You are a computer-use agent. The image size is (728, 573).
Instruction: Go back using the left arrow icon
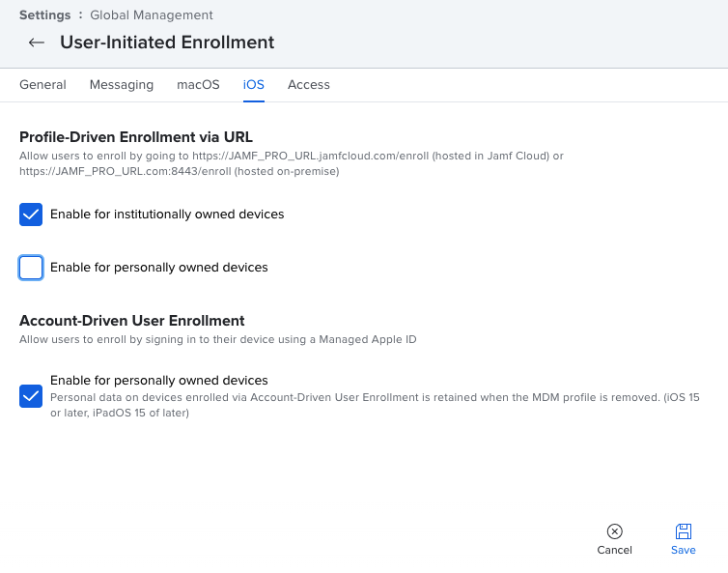coord(37,43)
